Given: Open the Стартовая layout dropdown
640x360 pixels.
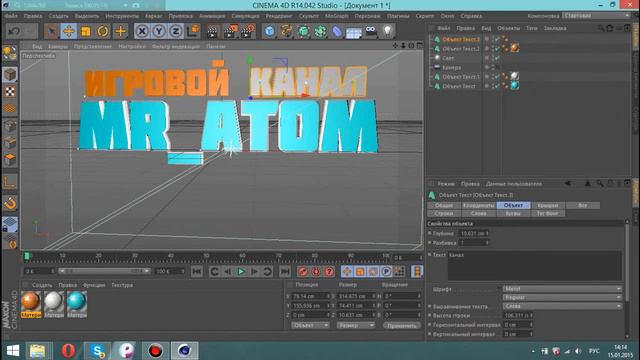Looking at the screenshot, I should (596, 16).
